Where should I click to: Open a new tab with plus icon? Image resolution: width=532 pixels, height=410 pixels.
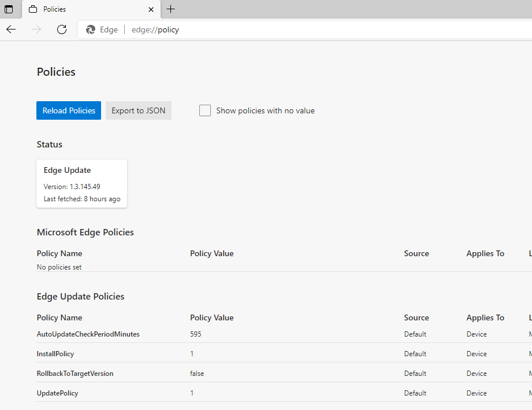pos(170,9)
